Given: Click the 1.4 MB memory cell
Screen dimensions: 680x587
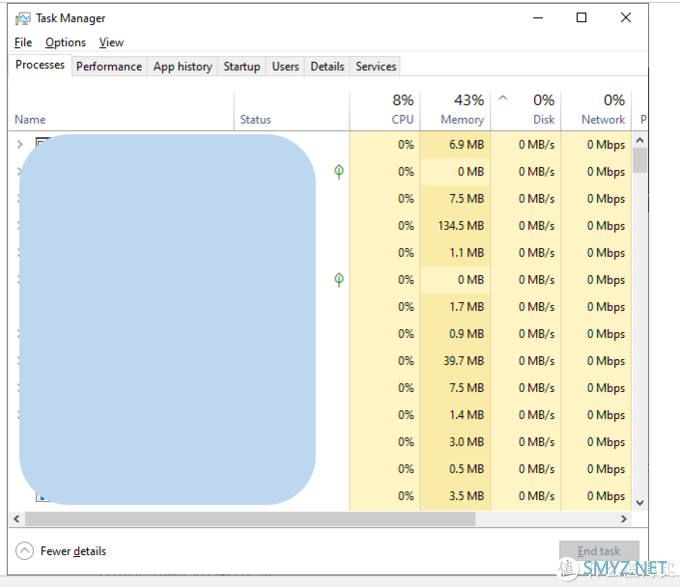Looking at the screenshot, I should coord(455,415).
